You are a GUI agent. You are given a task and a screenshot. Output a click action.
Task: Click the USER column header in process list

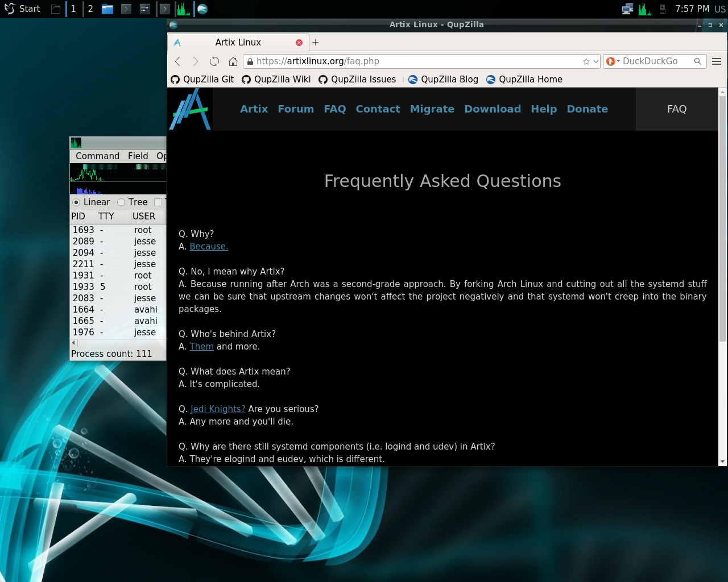148,217
